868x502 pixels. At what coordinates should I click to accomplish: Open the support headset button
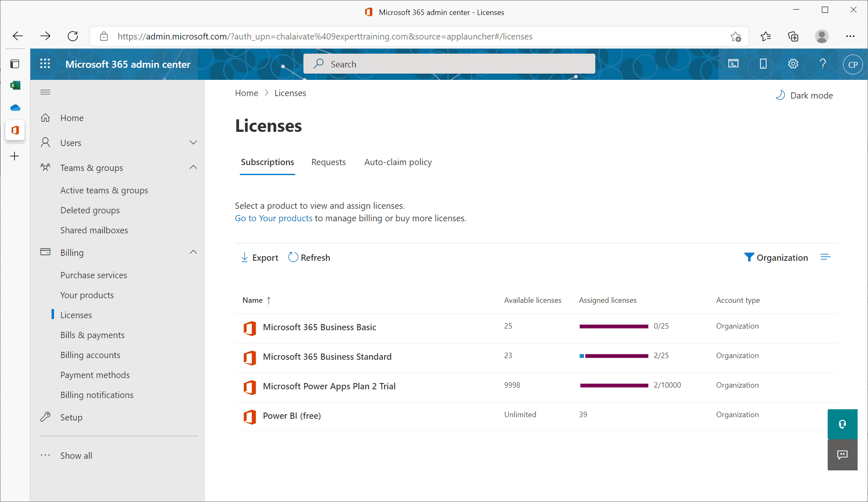843,424
